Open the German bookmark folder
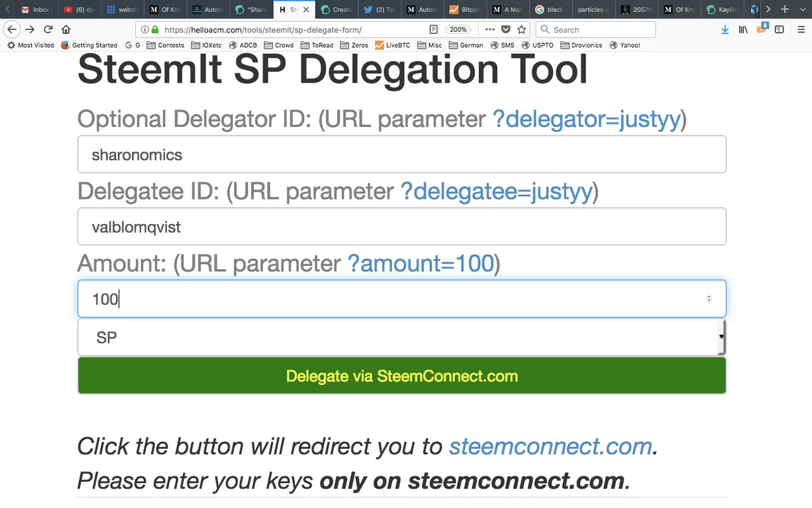This screenshot has height=508, width=812. (x=466, y=45)
